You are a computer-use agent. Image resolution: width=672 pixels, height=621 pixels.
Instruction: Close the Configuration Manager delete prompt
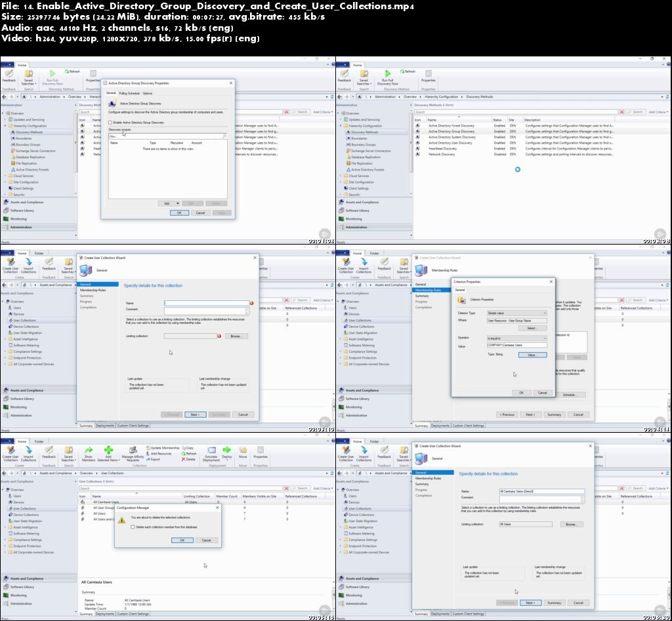click(217, 508)
